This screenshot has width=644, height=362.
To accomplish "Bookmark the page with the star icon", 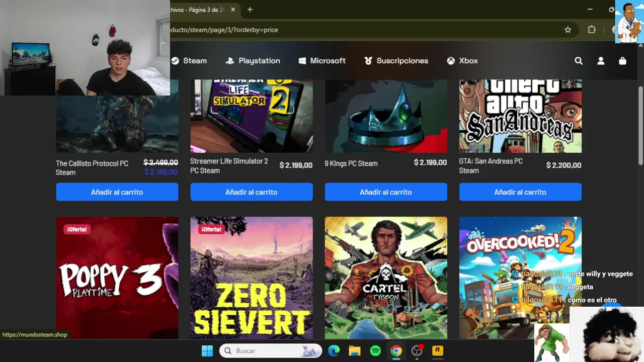I will tap(568, 30).
